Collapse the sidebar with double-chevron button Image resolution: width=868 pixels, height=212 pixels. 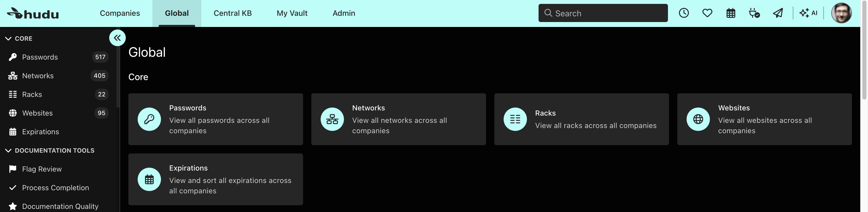pyautogui.click(x=117, y=38)
